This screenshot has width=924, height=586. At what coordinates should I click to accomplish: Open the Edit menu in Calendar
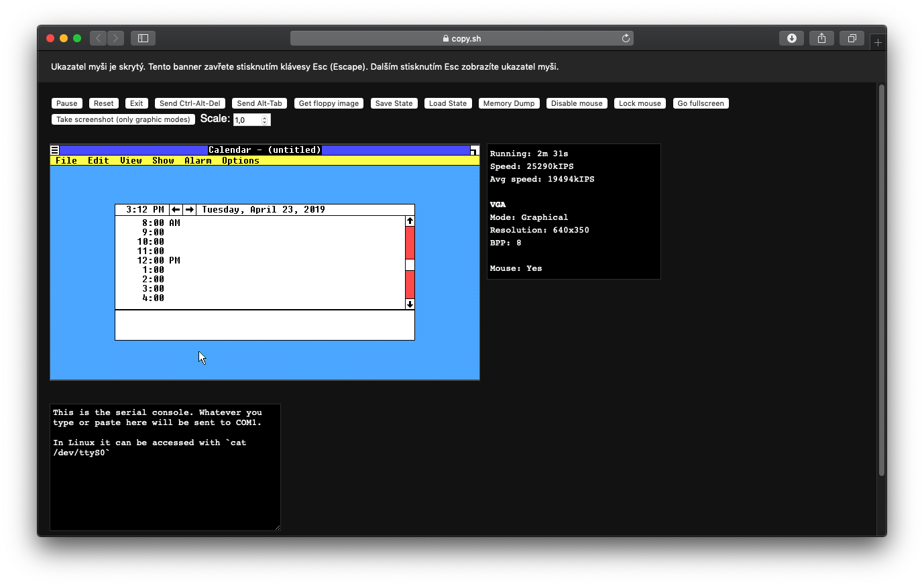pyautogui.click(x=99, y=160)
